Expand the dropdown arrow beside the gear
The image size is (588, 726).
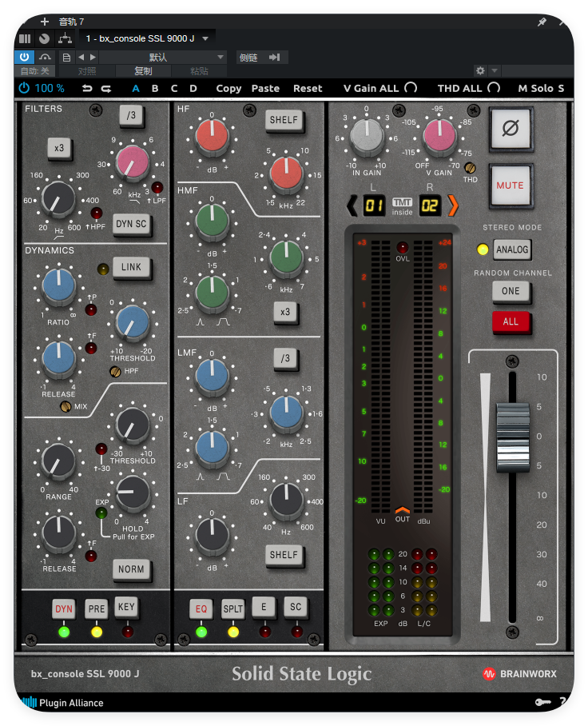pos(494,71)
